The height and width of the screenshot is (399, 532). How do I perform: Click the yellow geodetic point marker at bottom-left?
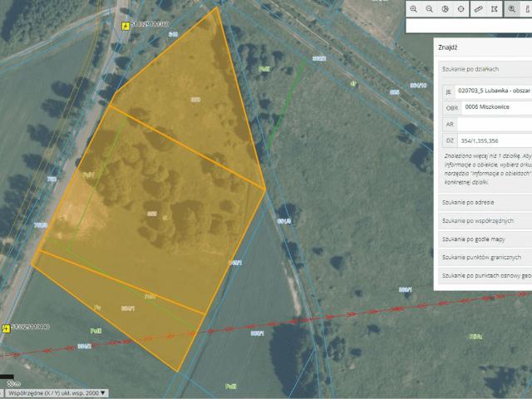click(x=7, y=328)
